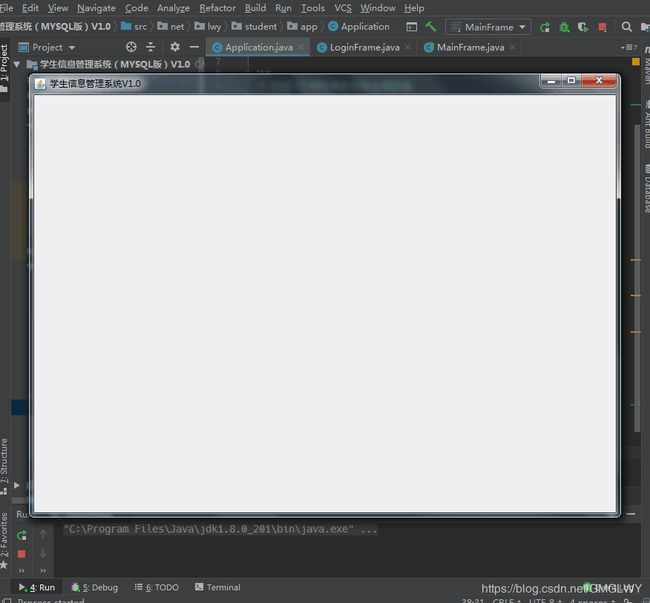Screen dimensions: 650x603
Task: Click the Run with Coverage icon
Action: 583,27
